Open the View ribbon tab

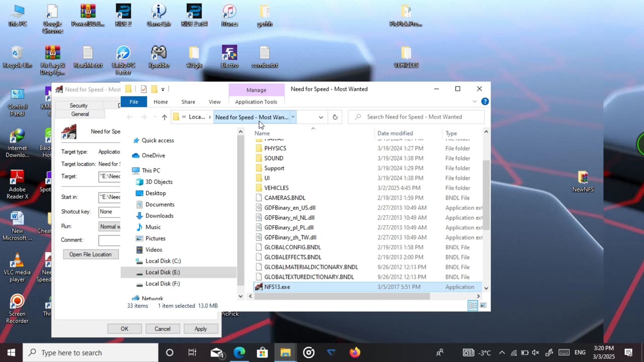[x=214, y=102]
